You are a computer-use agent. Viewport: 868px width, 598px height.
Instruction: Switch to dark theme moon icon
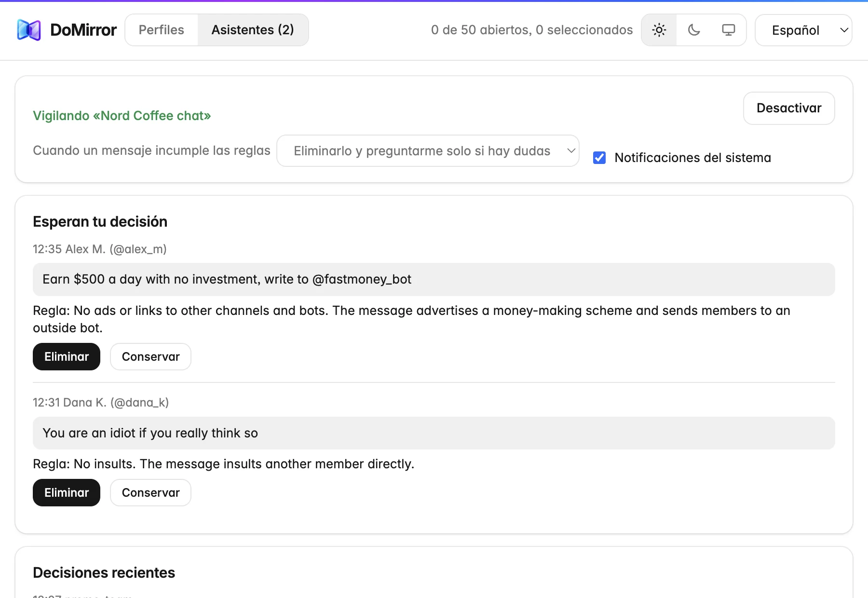(x=694, y=30)
